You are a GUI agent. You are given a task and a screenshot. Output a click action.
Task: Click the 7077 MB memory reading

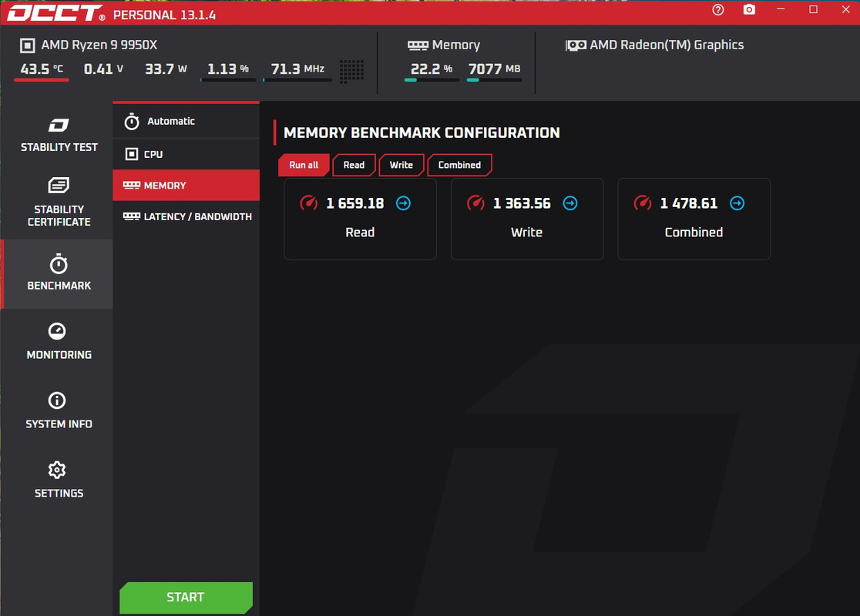[x=494, y=69]
